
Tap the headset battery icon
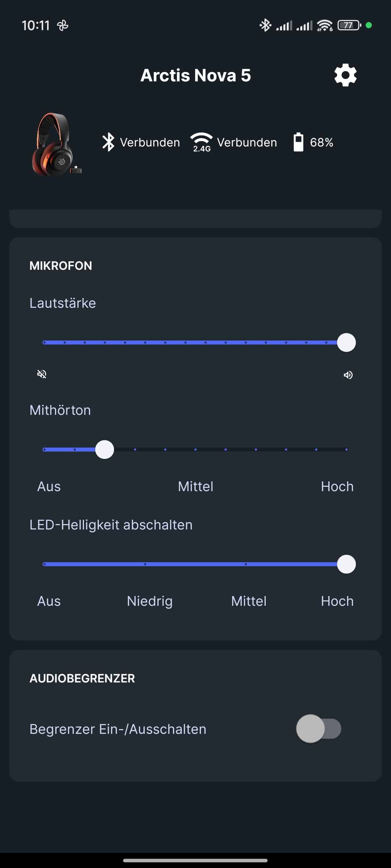coord(298,142)
